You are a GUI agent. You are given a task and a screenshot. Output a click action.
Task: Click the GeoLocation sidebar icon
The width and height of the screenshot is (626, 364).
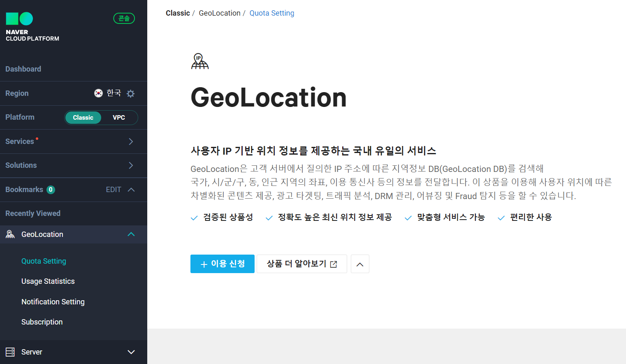pyautogui.click(x=10, y=234)
